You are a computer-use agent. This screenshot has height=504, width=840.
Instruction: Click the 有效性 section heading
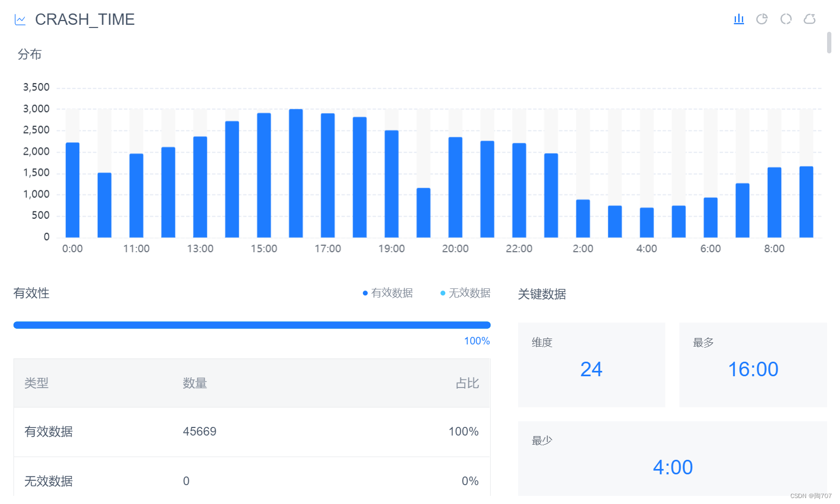click(x=31, y=293)
